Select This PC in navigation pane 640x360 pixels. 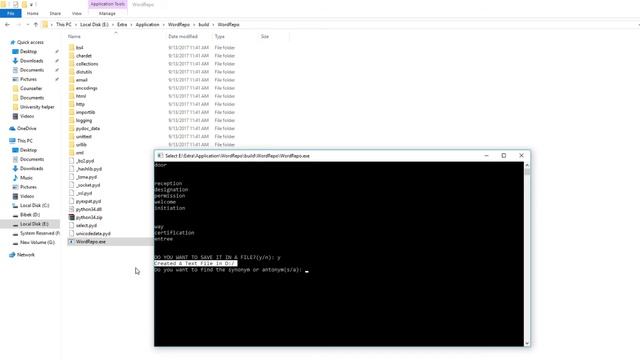point(25,140)
